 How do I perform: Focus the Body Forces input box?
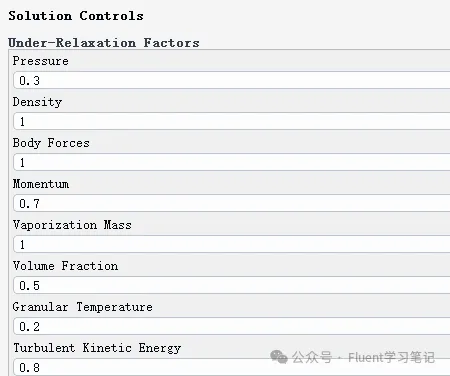tap(232, 162)
